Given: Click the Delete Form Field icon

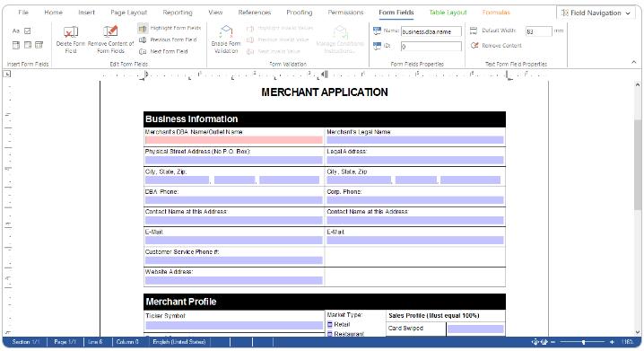Looking at the screenshot, I should coord(71,32).
